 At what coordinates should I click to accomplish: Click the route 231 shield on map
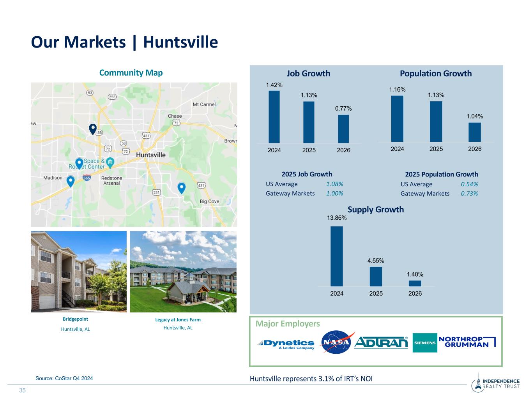[x=156, y=192]
